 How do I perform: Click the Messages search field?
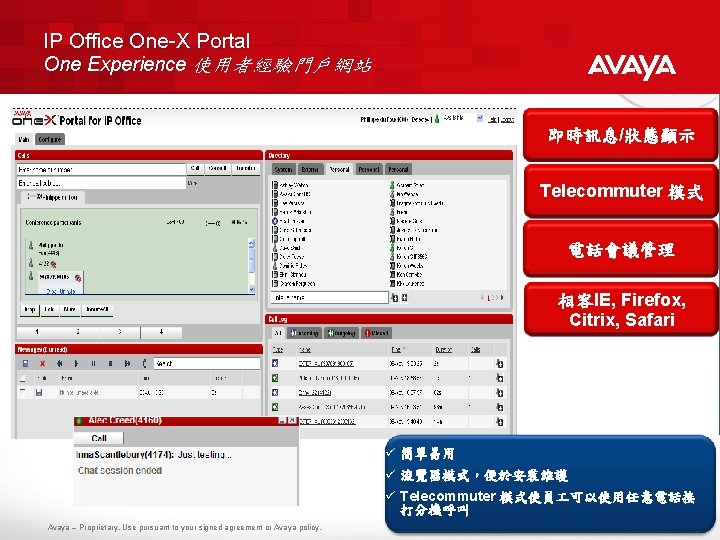[x=207, y=364]
